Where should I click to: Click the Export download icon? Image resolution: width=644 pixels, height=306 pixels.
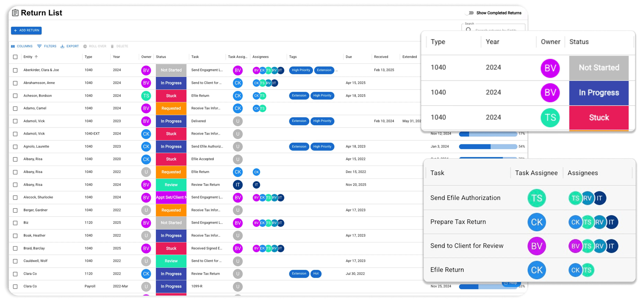(x=63, y=46)
